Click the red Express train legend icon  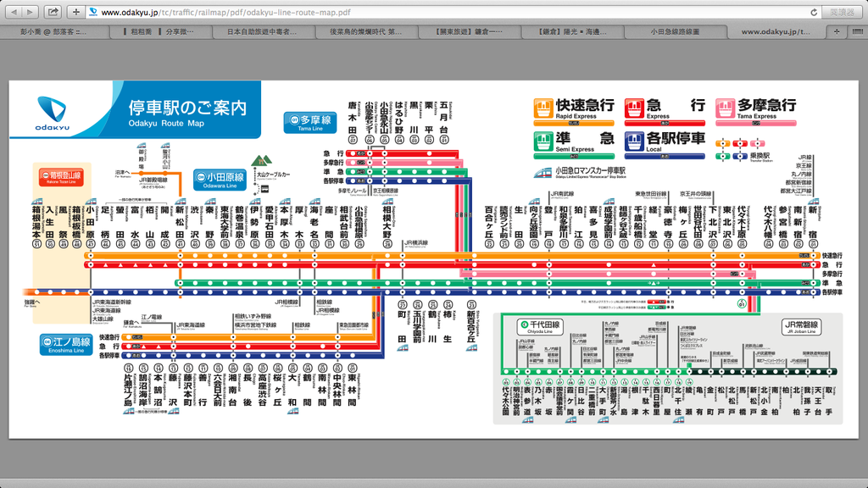(634, 108)
